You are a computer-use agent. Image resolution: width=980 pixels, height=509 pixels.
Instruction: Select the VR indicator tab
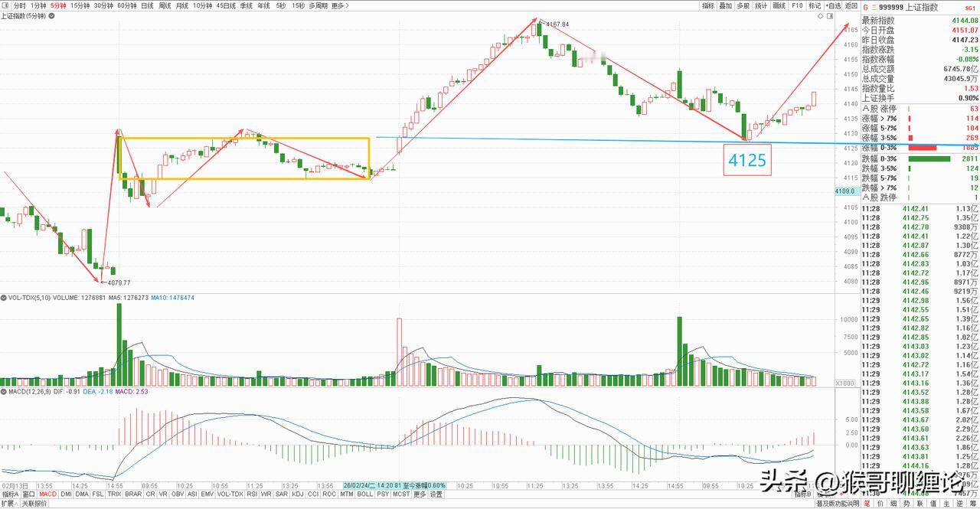point(163,494)
